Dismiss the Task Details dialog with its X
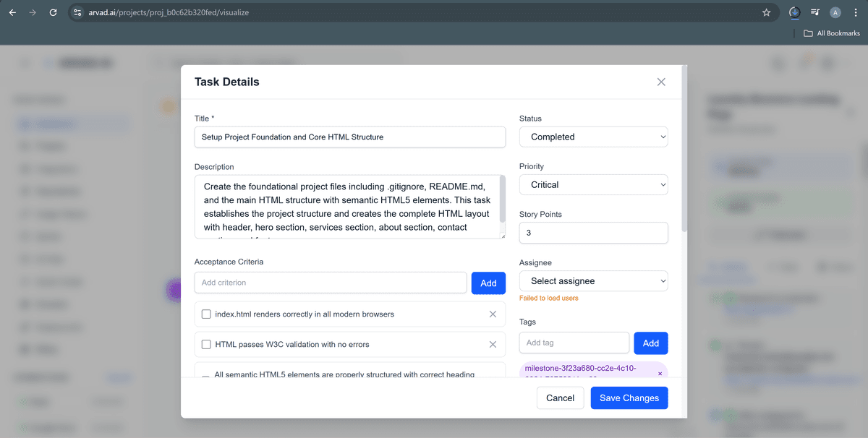This screenshot has height=438, width=868. point(660,82)
